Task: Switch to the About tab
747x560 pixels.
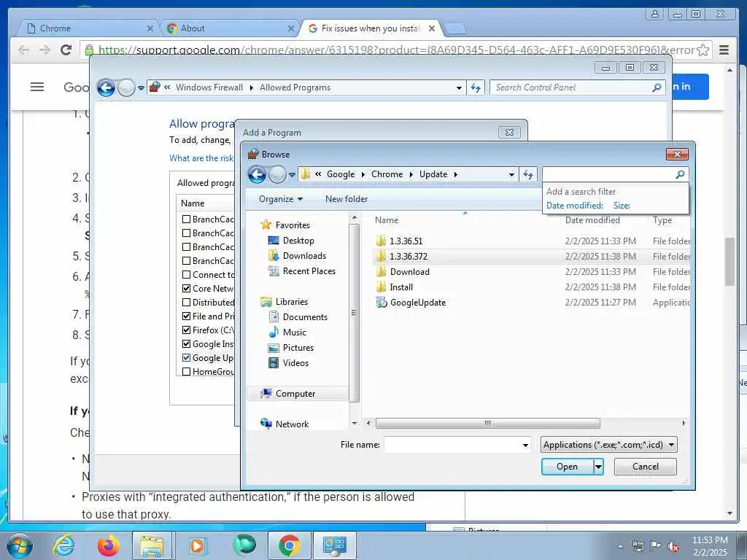Action: tap(231, 28)
